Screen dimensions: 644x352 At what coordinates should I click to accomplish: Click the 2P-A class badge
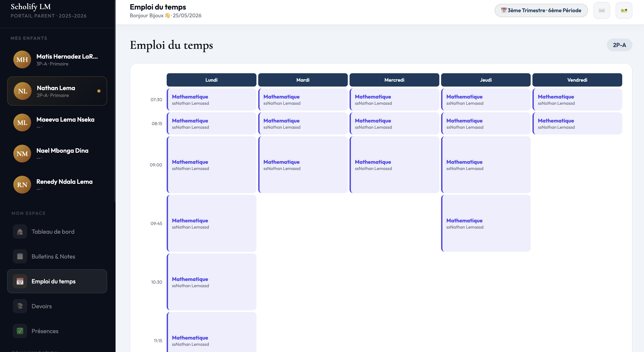[619, 45]
